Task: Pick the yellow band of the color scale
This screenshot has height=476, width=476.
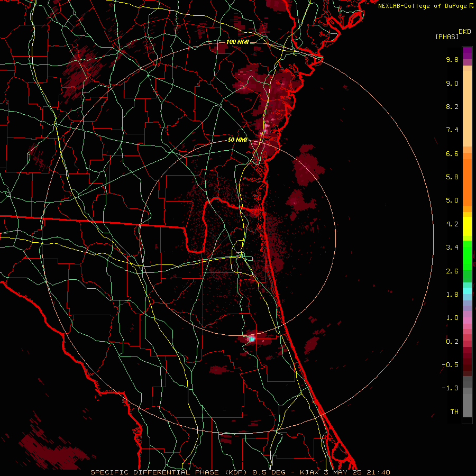Action: click(x=467, y=226)
